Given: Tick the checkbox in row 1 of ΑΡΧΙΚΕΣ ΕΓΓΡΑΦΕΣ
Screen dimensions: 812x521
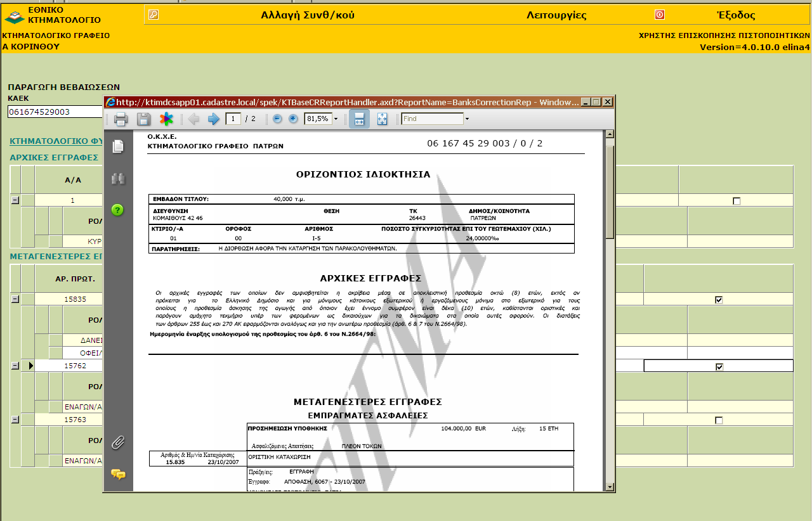Looking at the screenshot, I should point(737,201).
